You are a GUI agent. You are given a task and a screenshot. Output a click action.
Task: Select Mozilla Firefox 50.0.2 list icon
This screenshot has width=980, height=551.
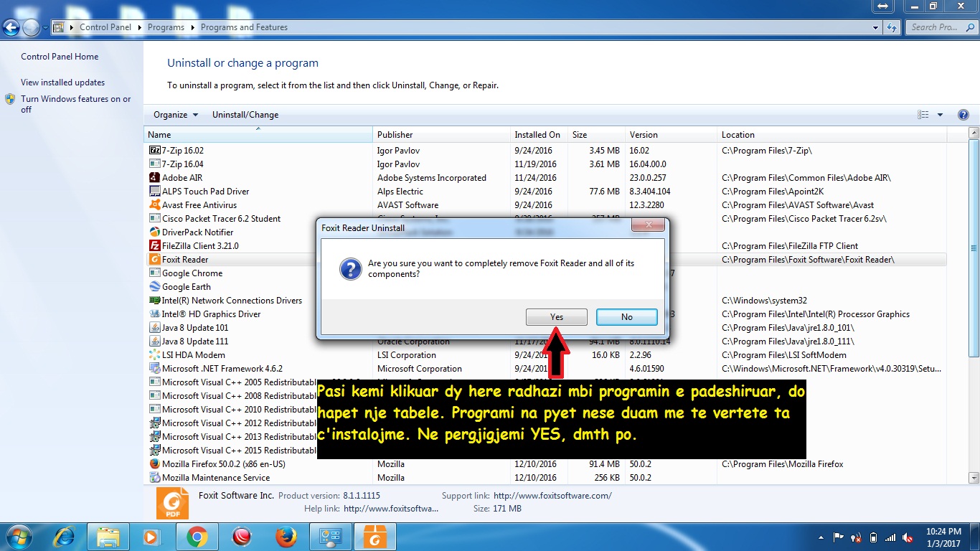click(154, 464)
